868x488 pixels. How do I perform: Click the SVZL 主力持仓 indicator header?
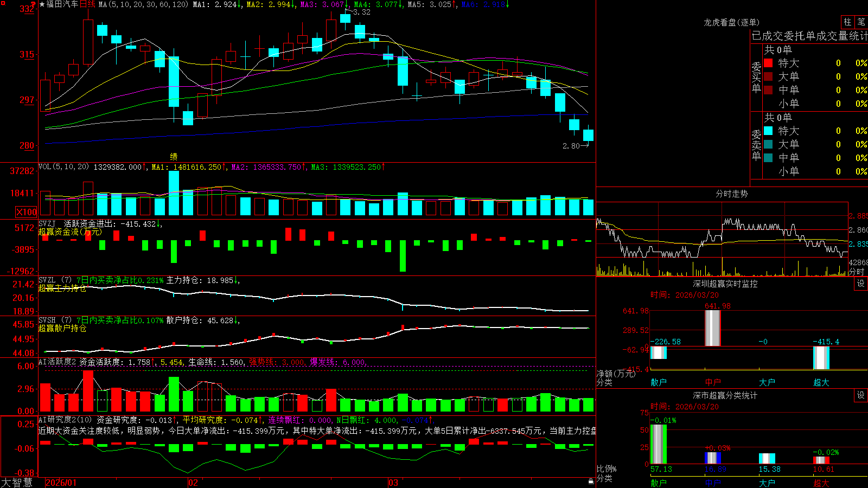click(139, 280)
